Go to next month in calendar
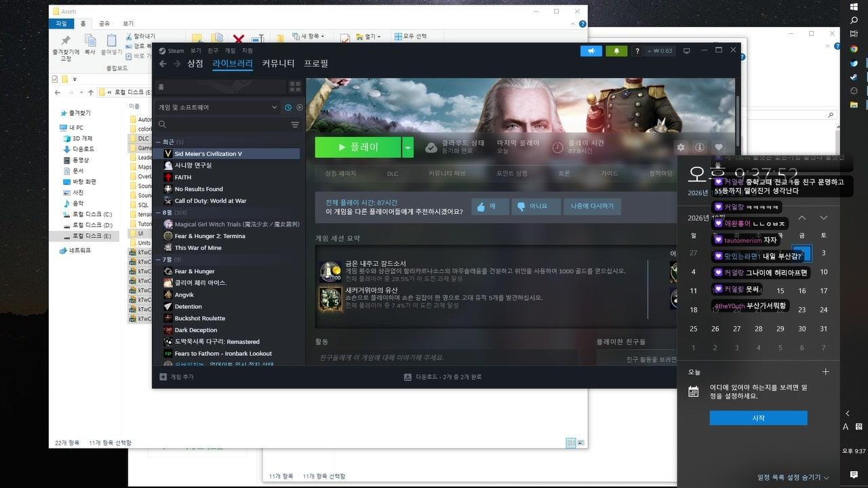 coord(824,218)
